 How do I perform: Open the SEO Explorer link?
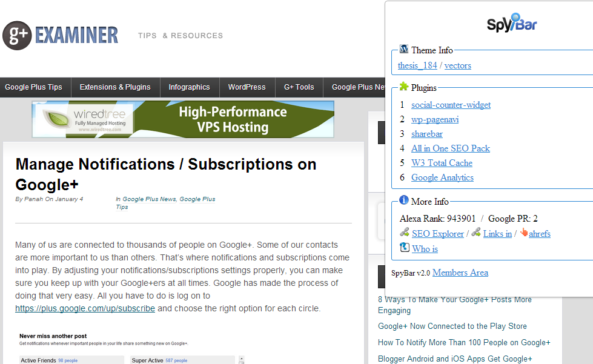(438, 234)
